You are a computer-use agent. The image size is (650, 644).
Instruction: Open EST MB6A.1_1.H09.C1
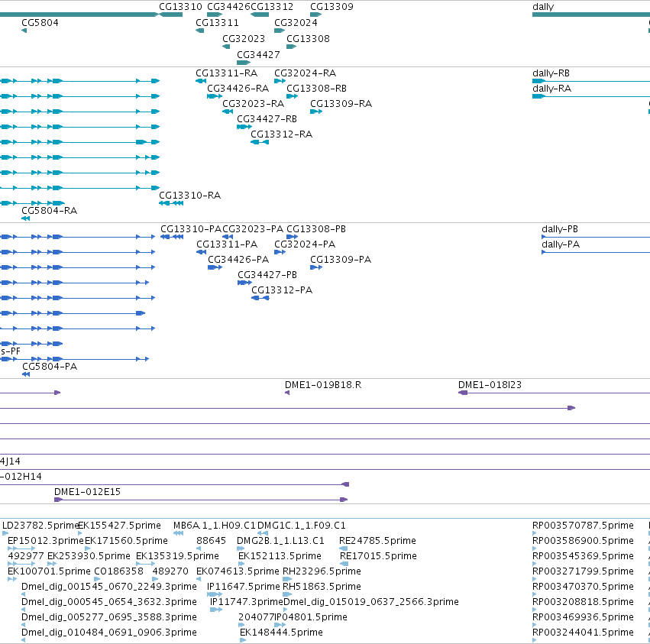(215, 526)
